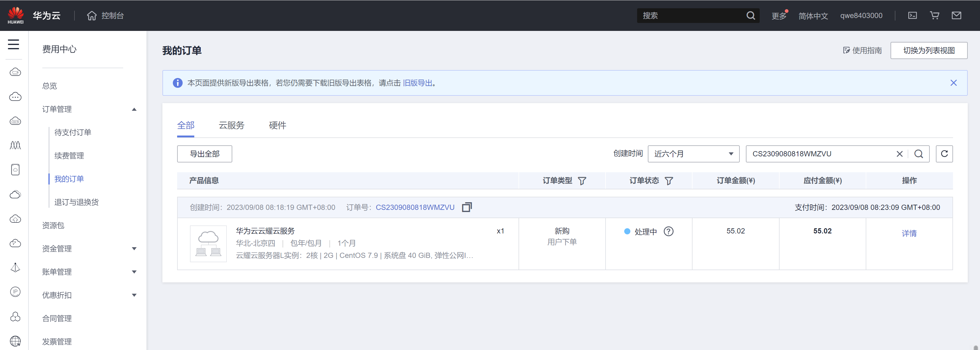Open the cloud shell terminal icon

pos(912,15)
